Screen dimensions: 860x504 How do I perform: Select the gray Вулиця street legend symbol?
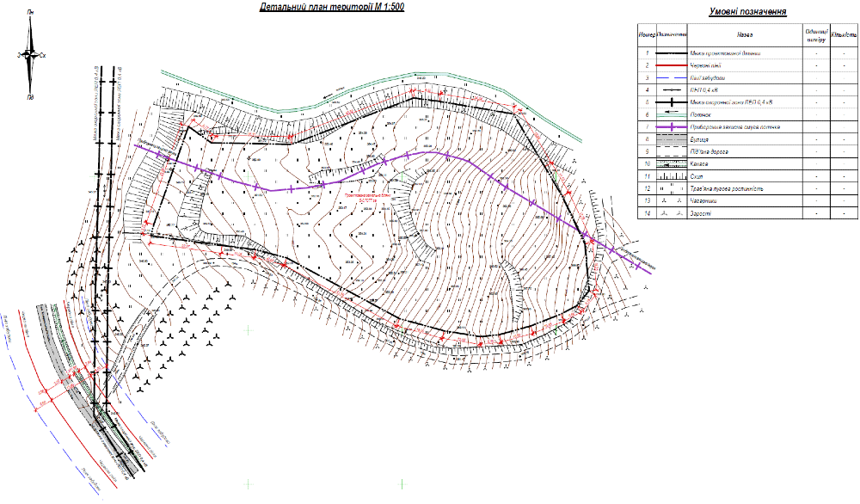[673, 138]
